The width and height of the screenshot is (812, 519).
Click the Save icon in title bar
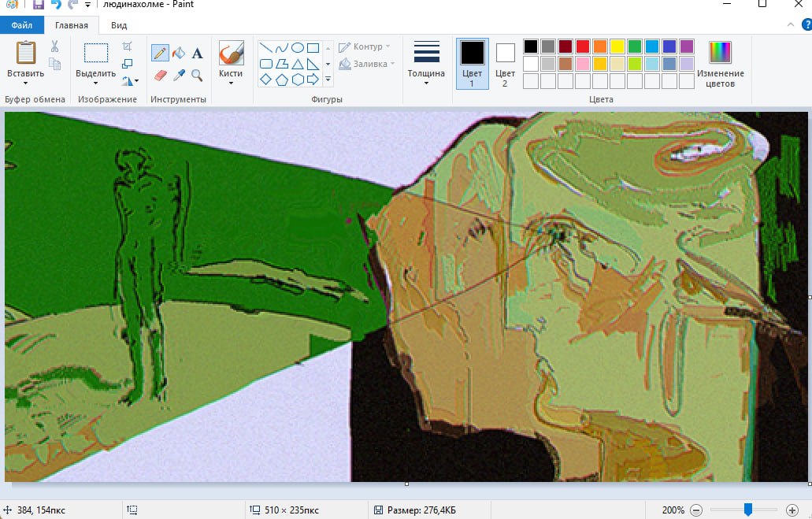pyautogui.click(x=39, y=5)
